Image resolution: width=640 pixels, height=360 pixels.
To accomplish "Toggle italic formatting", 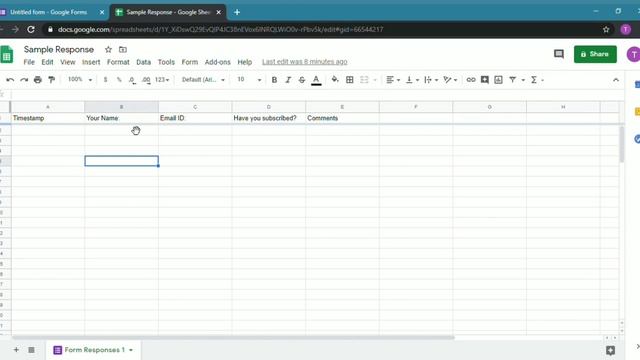I will click(288, 80).
